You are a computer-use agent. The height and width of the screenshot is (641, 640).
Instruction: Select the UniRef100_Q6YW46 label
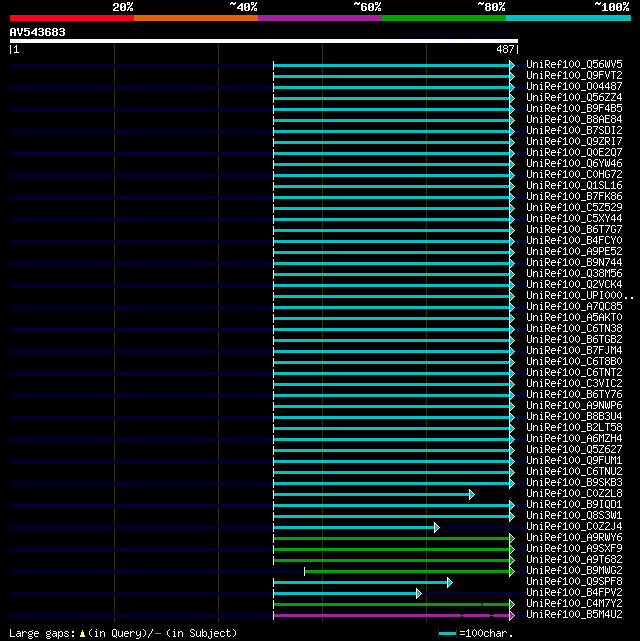tap(574, 164)
